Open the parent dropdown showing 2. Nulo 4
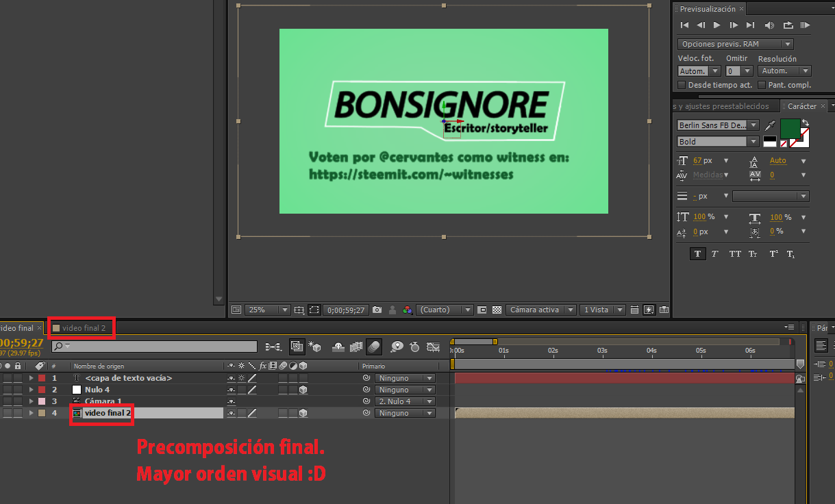Image resolution: width=835 pixels, height=504 pixels. 405,401
